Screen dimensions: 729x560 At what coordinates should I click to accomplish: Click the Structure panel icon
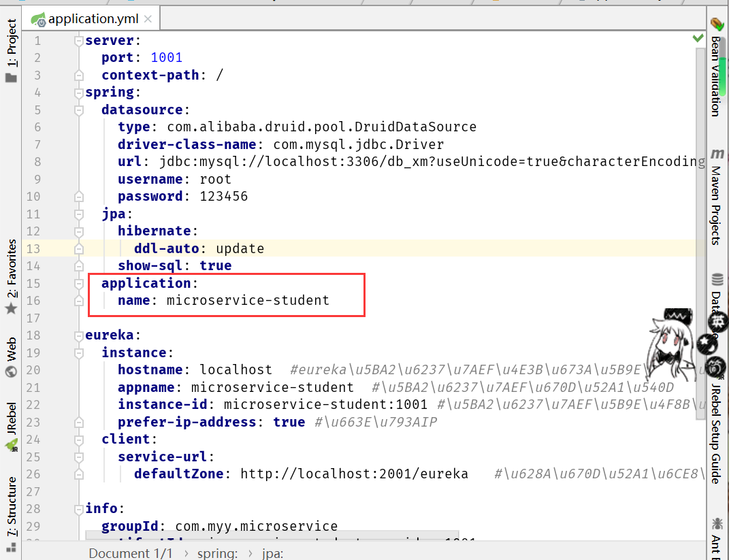(11, 547)
